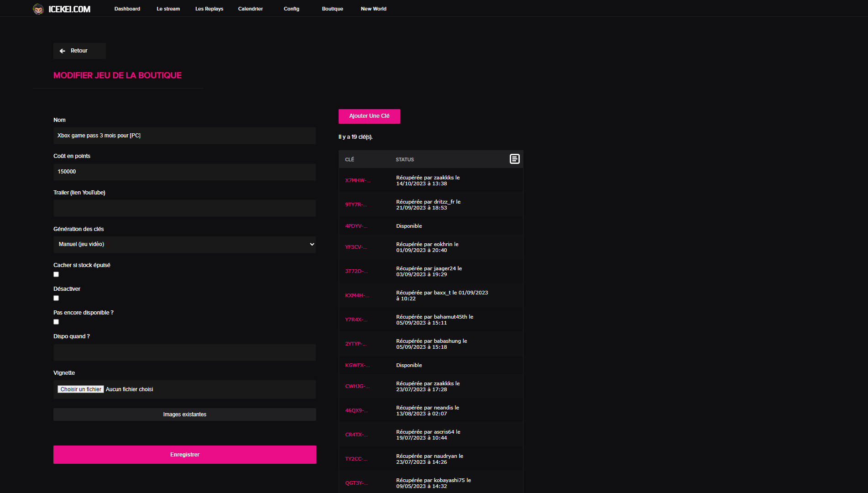
Task: Go to Les Replays page
Action: tap(209, 9)
